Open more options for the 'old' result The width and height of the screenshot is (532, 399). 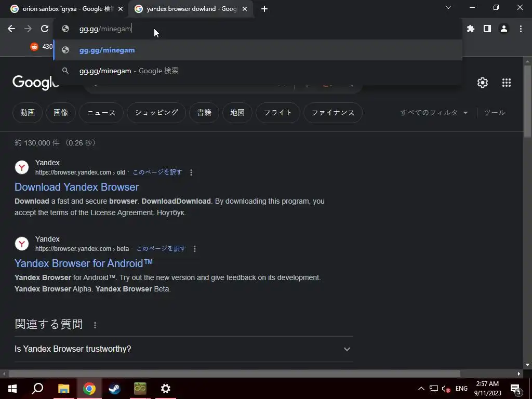pos(191,172)
